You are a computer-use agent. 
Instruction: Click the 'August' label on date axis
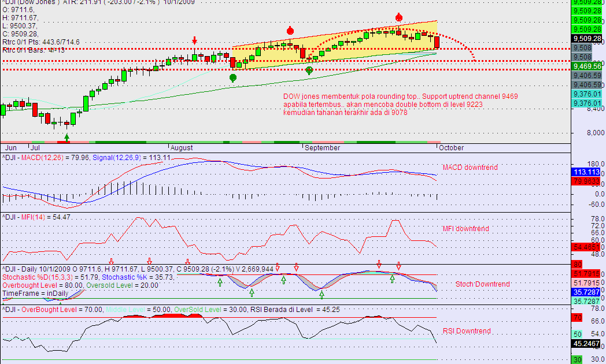[x=182, y=148]
